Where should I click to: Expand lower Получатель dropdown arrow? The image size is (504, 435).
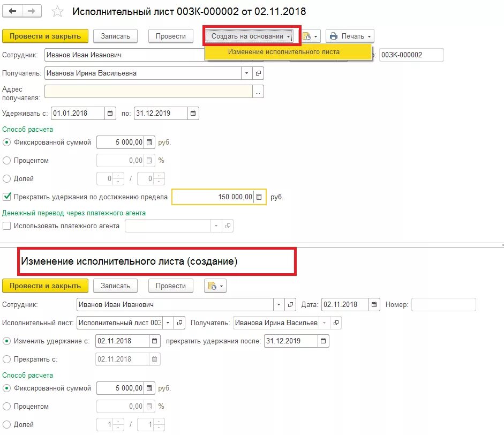[325, 323]
